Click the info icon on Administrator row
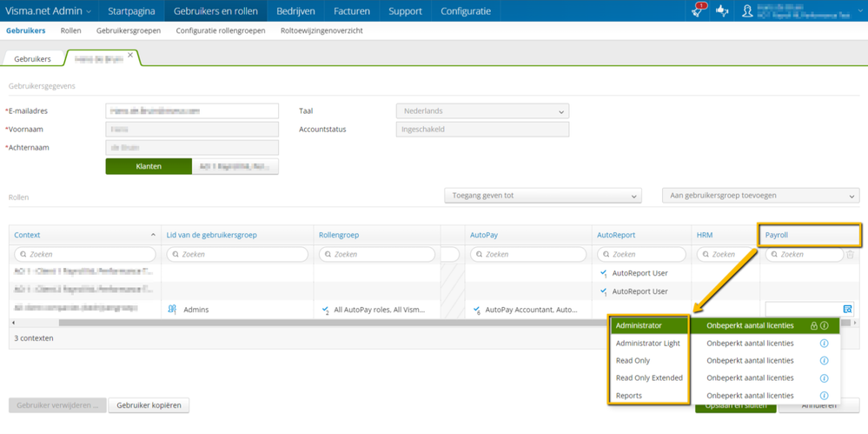Viewport: 868px width, 434px height. point(824,326)
